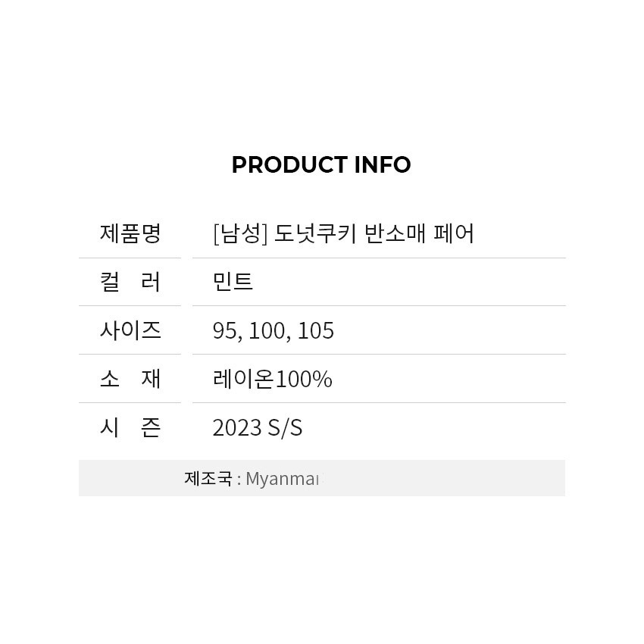Viewport: 644px width, 644px height.
Task: Select the size 95 value
Action: pos(225,331)
